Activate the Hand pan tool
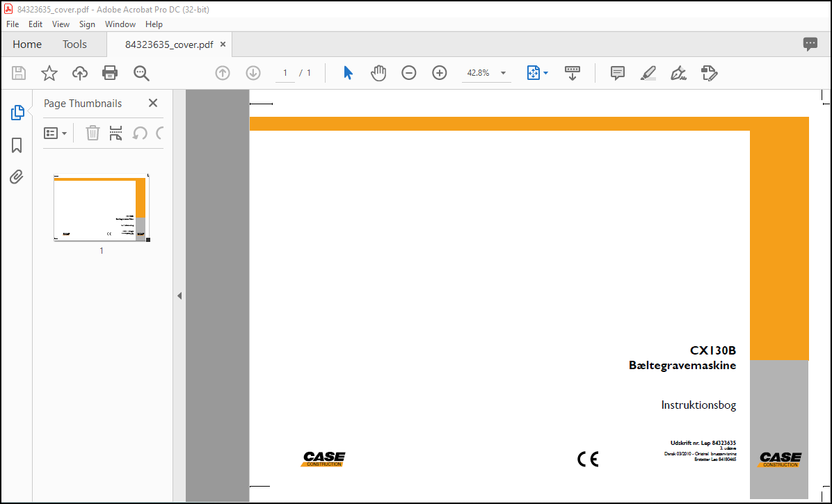The image size is (832, 504). (378, 73)
